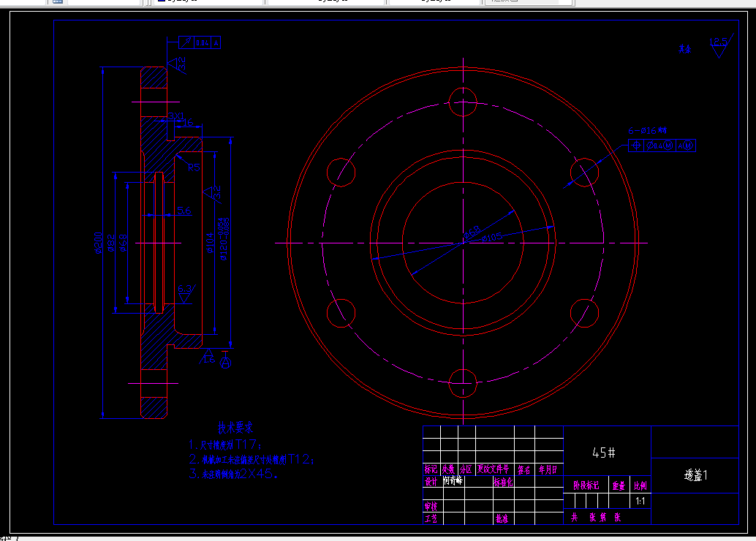The width and height of the screenshot is (756, 541).
Task: Click the 比例 cell
Action: point(640,486)
